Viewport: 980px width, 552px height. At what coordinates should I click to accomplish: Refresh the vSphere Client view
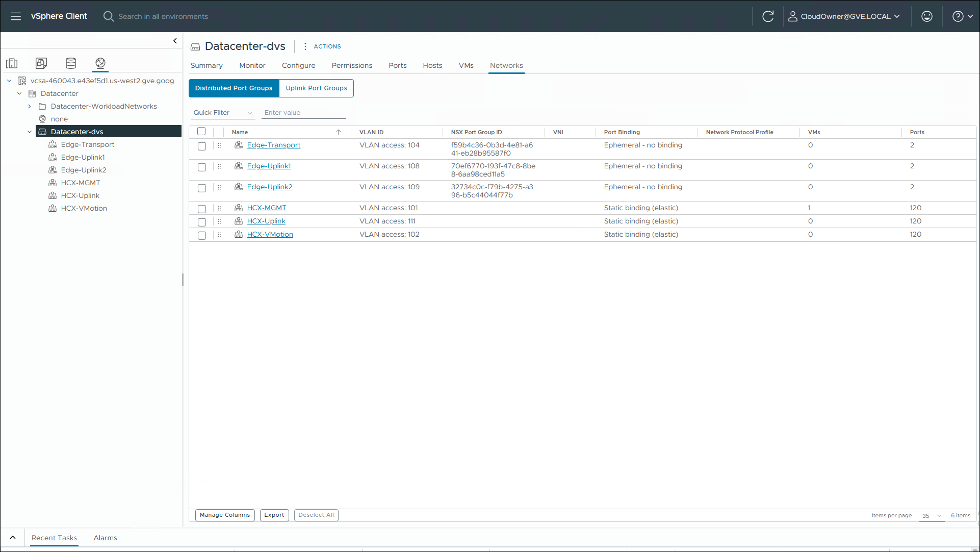click(x=768, y=16)
